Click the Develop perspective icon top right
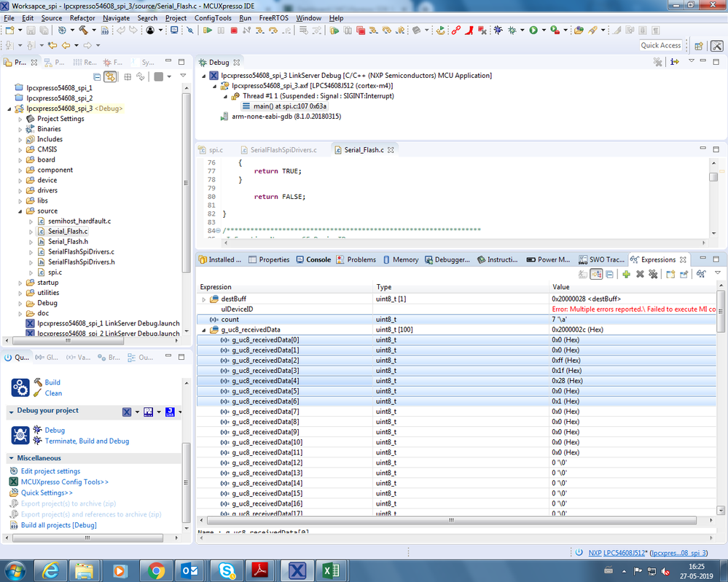The width and height of the screenshot is (728, 582). pyautogui.click(x=717, y=45)
